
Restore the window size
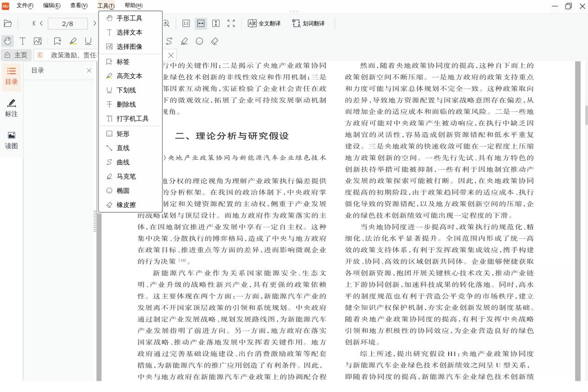point(568,6)
